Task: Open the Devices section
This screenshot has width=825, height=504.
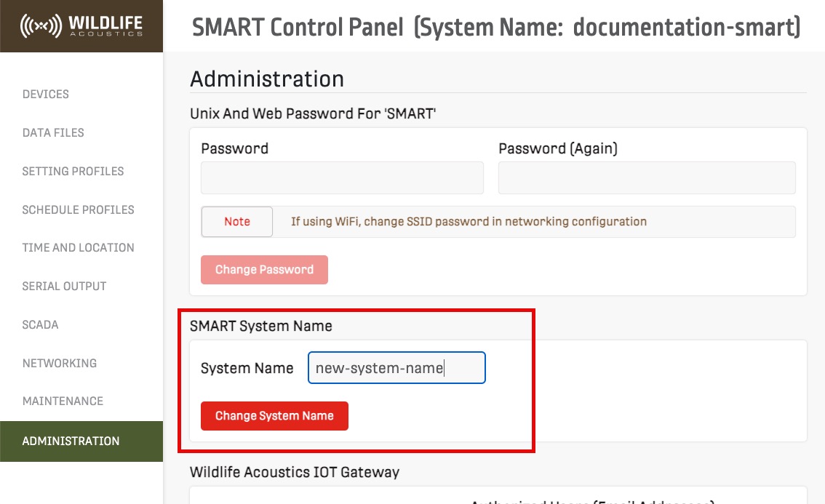Action: coord(46,94)
